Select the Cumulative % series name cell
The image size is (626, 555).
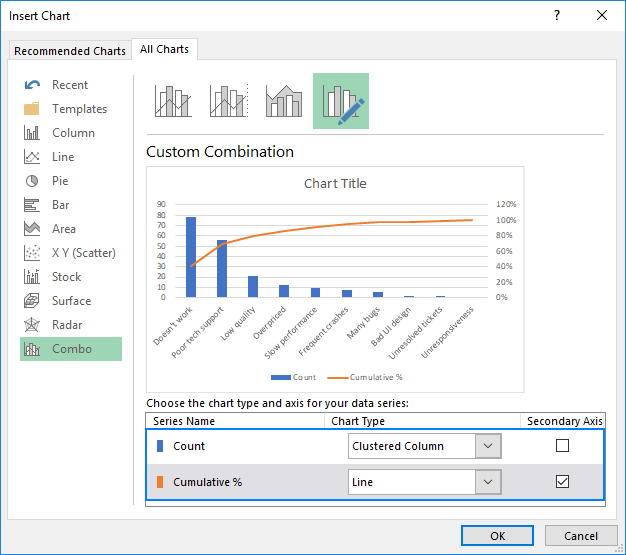pos(208,482)
